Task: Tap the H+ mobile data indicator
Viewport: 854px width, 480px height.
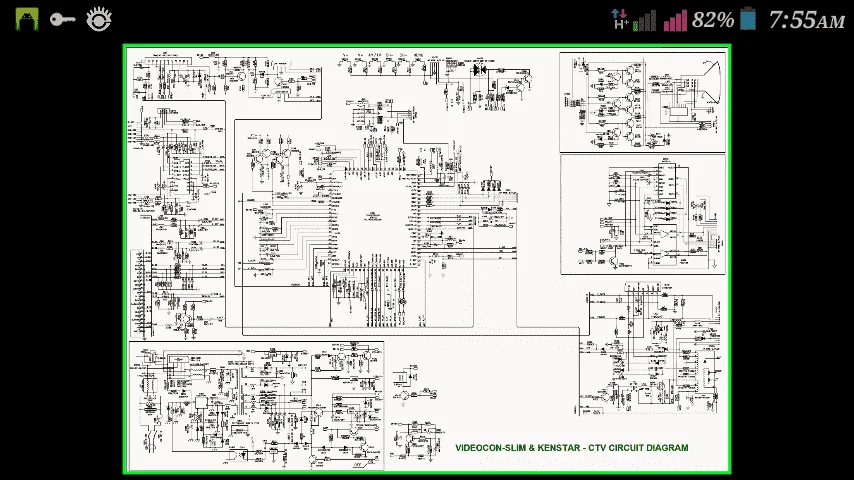Action: pyautogui.click(x=620, y=20)
